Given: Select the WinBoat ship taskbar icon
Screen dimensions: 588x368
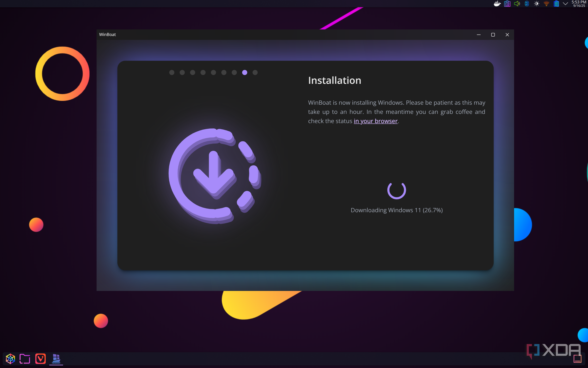Looking at the screenshot, I should click(56, 359).
